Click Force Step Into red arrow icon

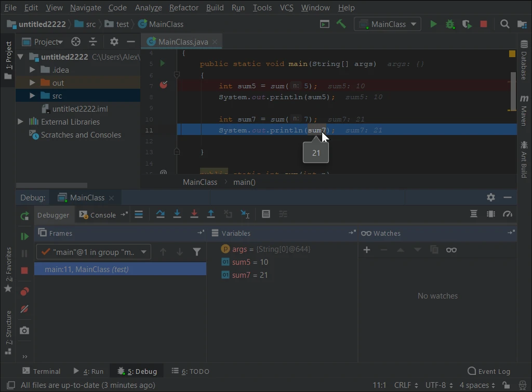coord(194,214)
